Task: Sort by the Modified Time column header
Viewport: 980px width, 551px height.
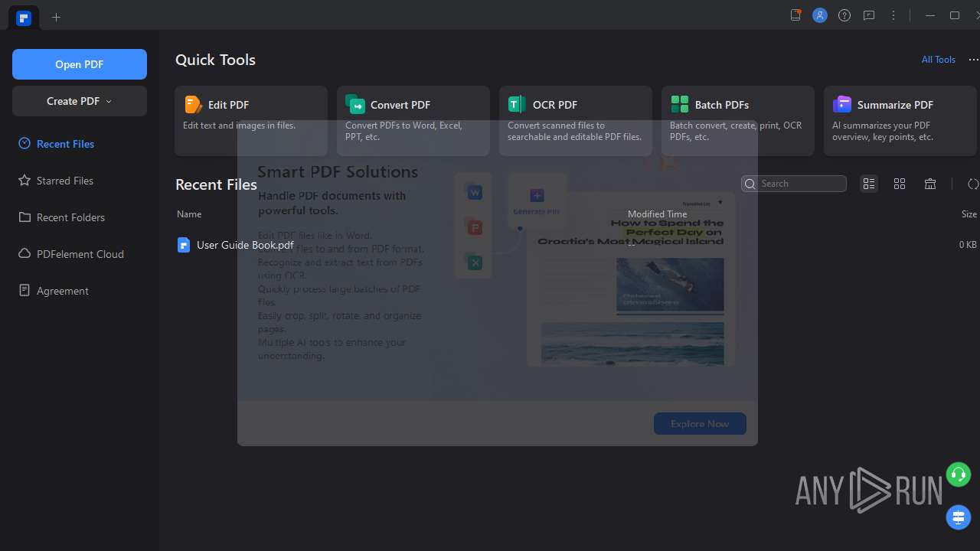Action: (x=657, y=214)
